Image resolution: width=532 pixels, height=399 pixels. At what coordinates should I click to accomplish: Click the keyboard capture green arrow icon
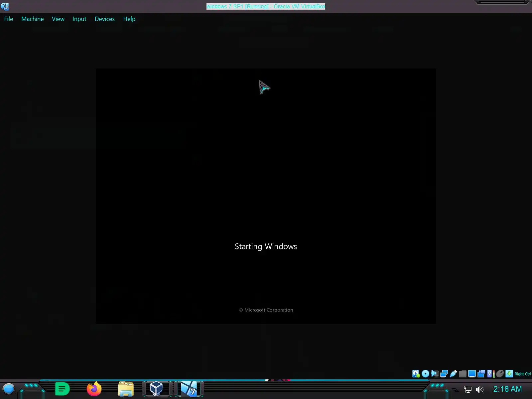point(509,374)
